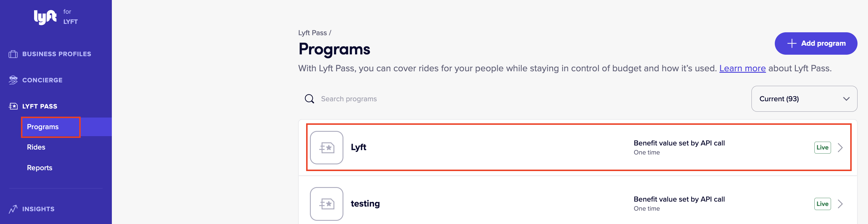The width and height of the screenshot is (868, 224).
Task: Click the testing program pass icon
Action: tap(327, 204)
